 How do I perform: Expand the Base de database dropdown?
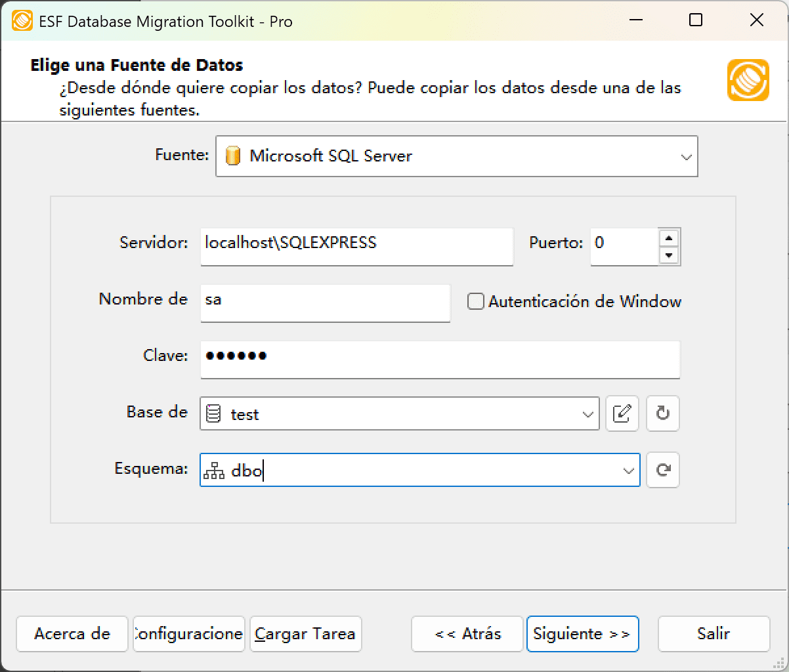pyautogui.click(x=587, y=413)
